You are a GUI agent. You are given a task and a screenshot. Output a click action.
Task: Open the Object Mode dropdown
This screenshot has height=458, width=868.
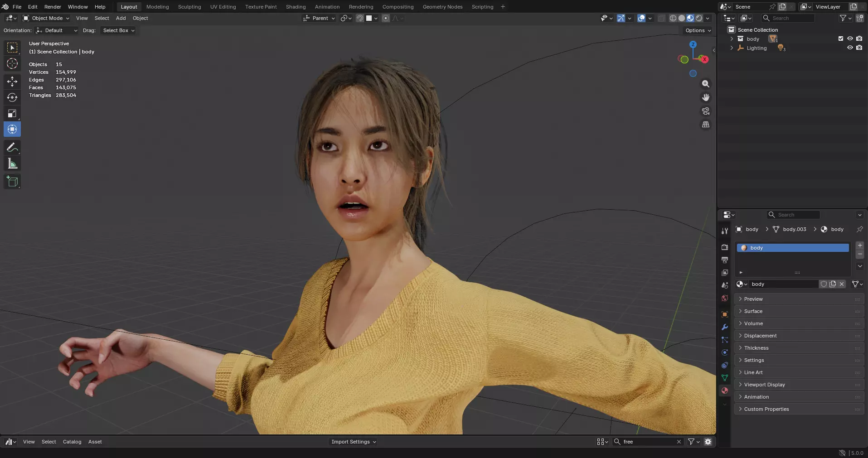[x=46, y=18]
